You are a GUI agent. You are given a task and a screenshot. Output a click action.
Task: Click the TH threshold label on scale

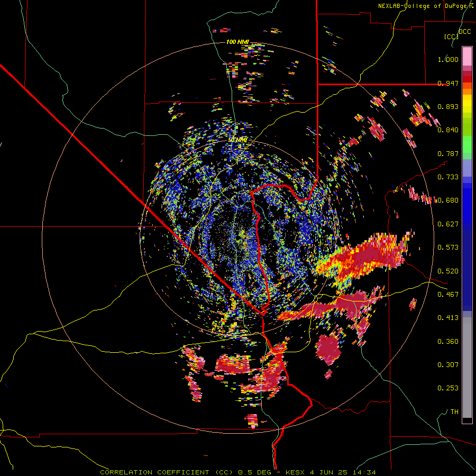point(454,411)
